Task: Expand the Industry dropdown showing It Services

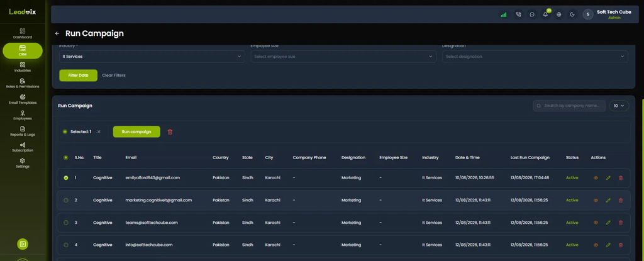Action: pyautogui.click(x=152, y=57)
